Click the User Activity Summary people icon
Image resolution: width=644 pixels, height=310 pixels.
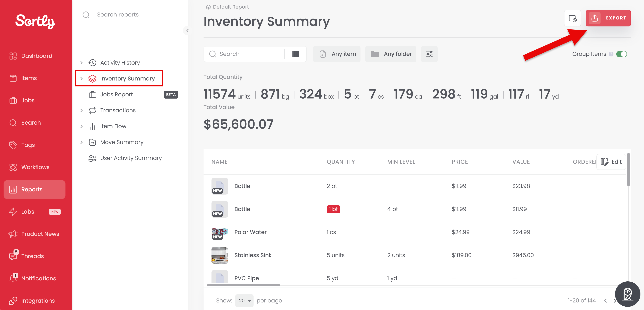tap(92, 158)
